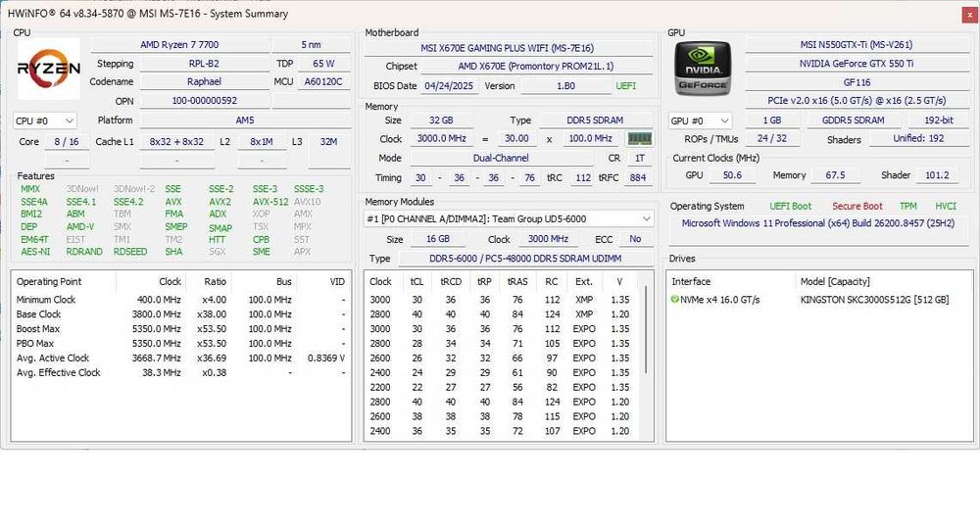The image size is (980, 527).
Task: Click the Operating Point column header
Action: pos(49,281)
